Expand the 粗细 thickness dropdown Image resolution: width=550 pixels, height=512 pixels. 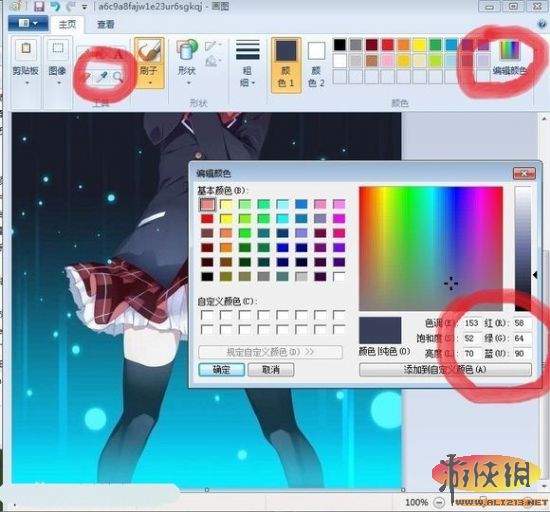click(x=248, y=77)
